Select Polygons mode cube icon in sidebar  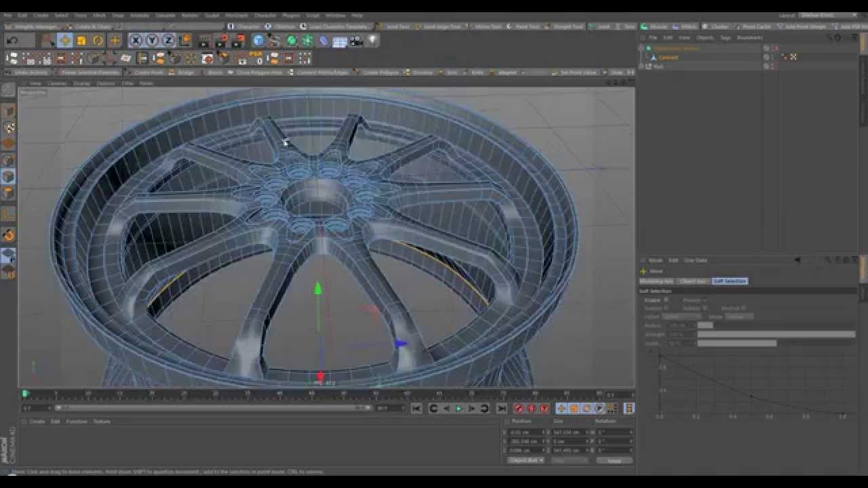(x=8, y=193)
